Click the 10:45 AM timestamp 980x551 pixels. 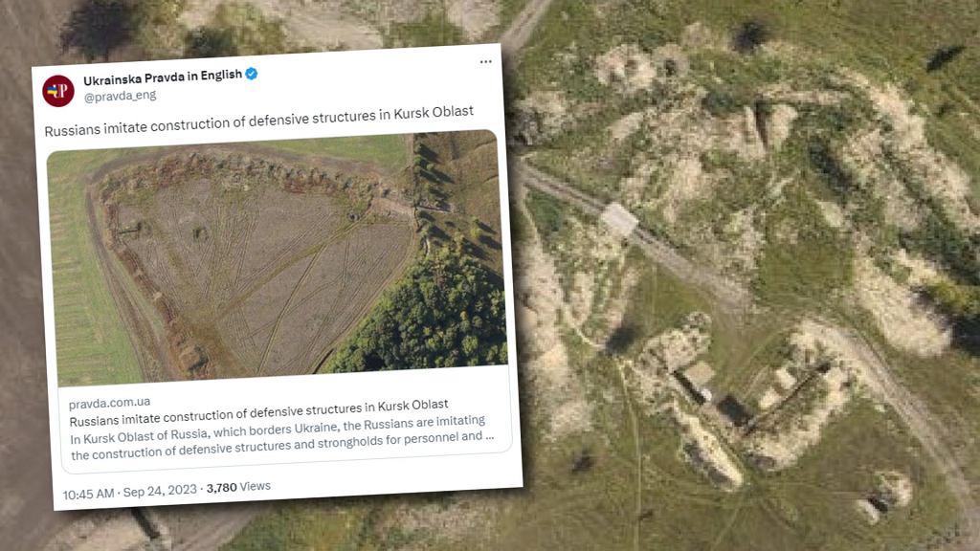88,494
